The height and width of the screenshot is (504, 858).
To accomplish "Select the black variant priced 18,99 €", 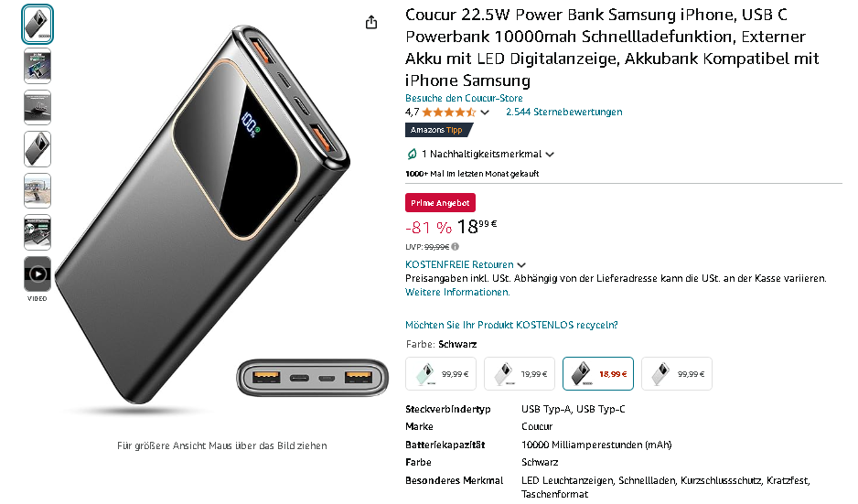I will [x=598, y=374].
